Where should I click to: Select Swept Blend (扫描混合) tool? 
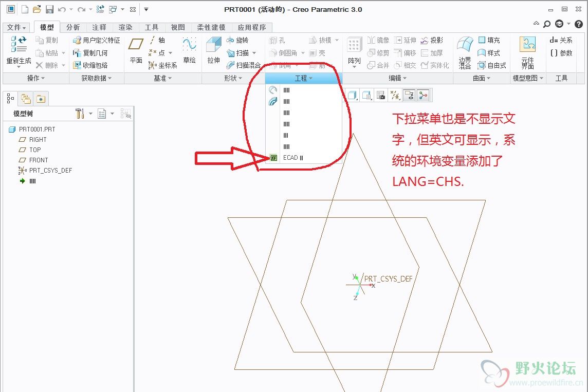click(244, 65)
